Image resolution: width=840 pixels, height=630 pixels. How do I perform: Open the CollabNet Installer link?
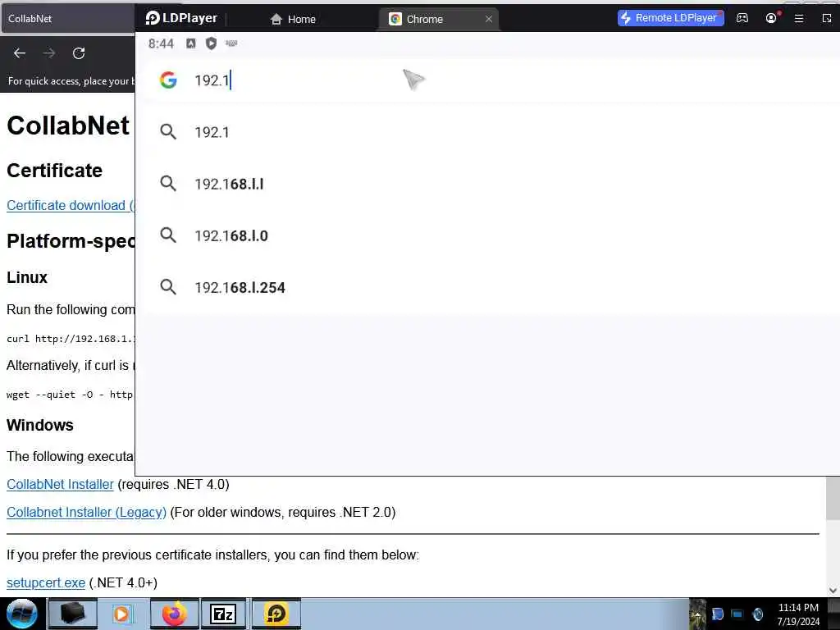coord(60,484)
